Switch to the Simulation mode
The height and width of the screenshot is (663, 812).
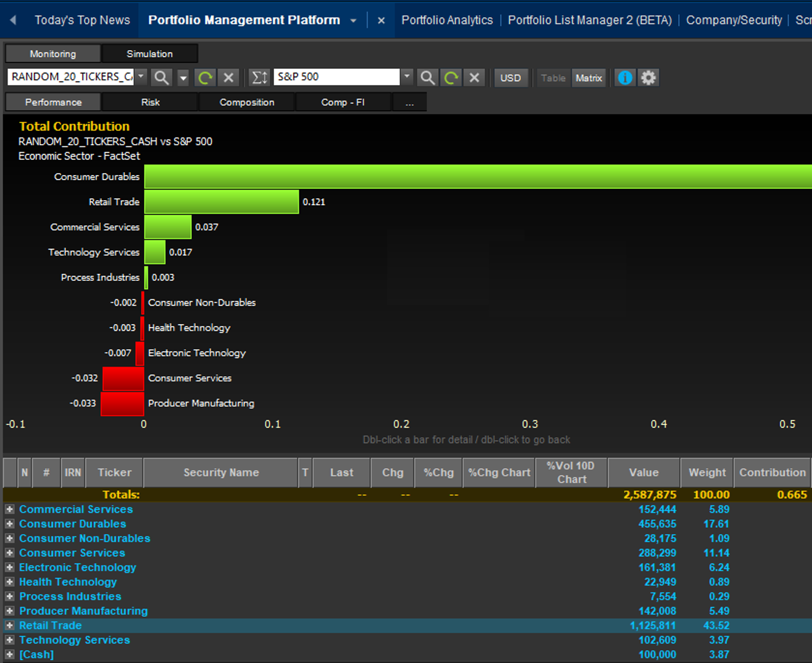click(x=149, y=54)
